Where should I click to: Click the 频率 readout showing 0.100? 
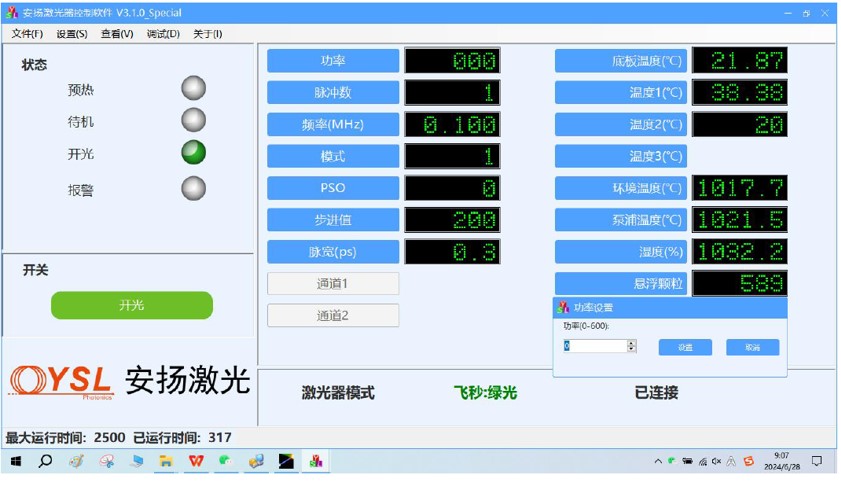click(x=452, y=124)
